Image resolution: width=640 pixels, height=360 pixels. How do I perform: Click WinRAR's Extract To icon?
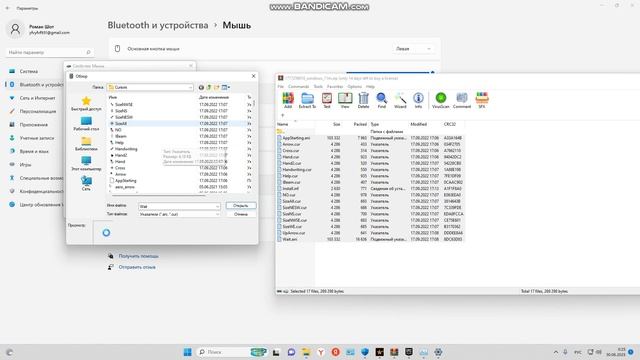(307, 100)
